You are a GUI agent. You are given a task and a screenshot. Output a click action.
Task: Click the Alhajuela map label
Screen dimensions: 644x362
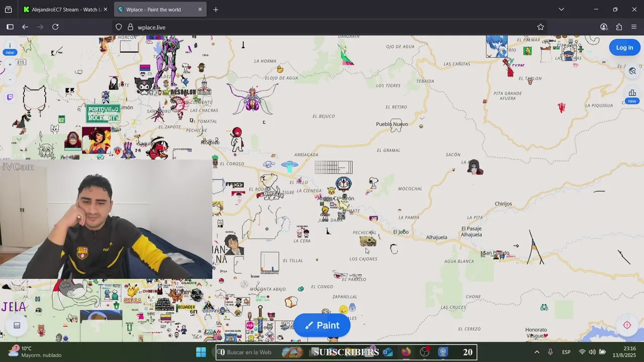point(437,237)
